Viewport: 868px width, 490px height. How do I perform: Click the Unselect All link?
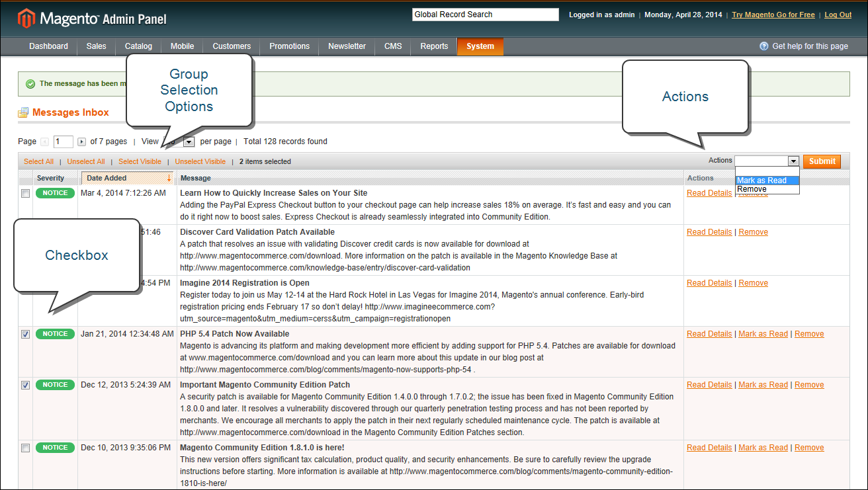pyautogui.click(x=86, y=161)
